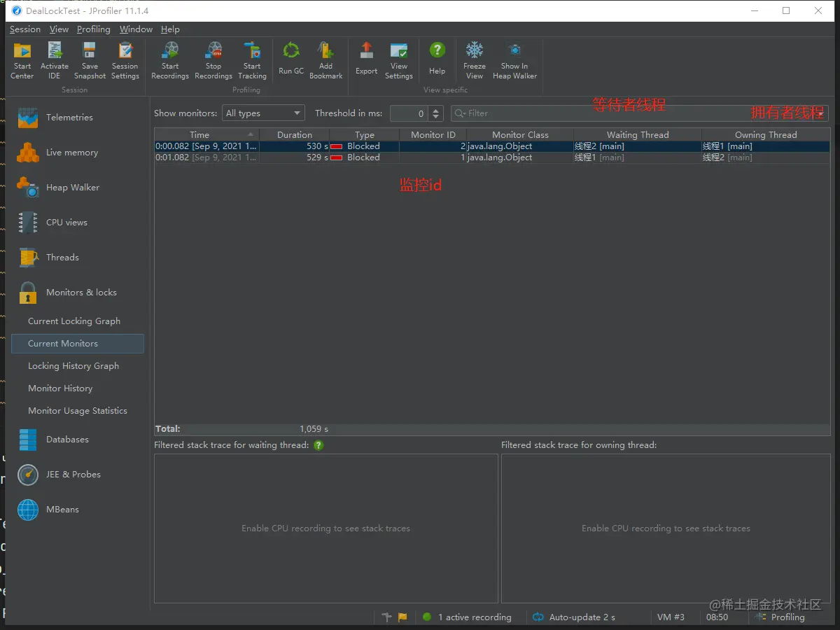Decrease the threshold with down arrow

(x=437, y=118)
